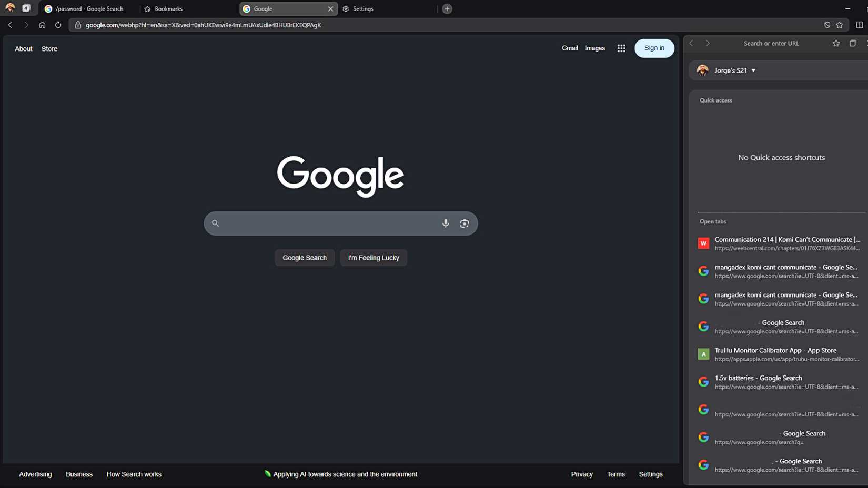
Task: Open the Gmail link
Action: 570,48
